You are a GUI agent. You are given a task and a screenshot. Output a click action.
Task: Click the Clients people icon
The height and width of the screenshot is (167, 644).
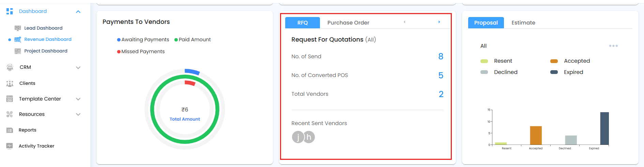[x=10, y=83]
